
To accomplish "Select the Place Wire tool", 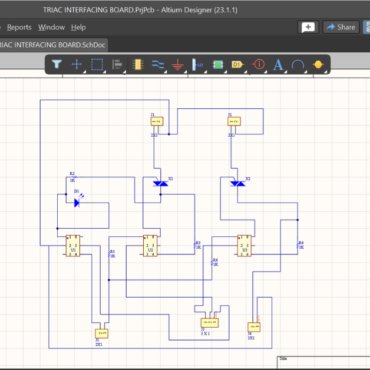I will click(x=158, y=64).
